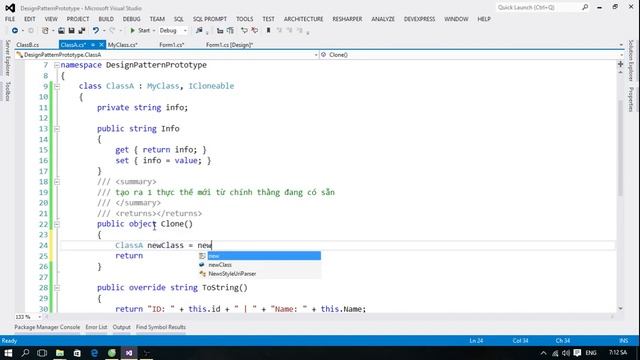This screenshot has width=640, height=360.
Task: Close the ClassA.cs tab
Action: coord(101,45)
